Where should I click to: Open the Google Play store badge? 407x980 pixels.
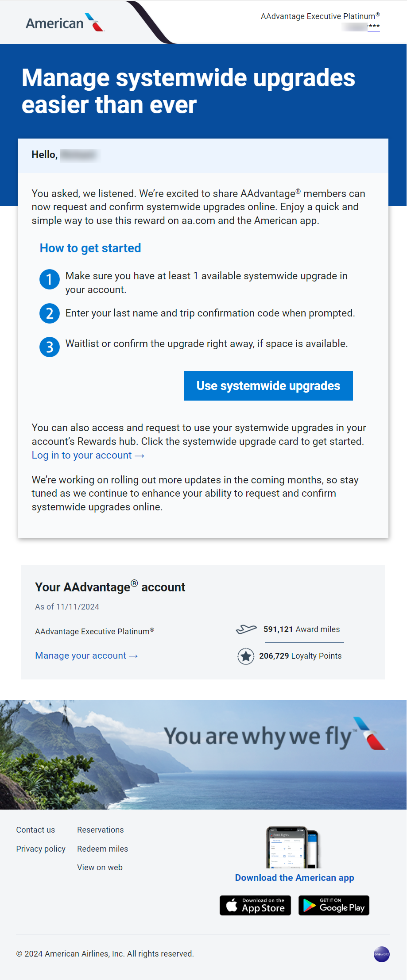pyautogui.click(x=334, y=905)
